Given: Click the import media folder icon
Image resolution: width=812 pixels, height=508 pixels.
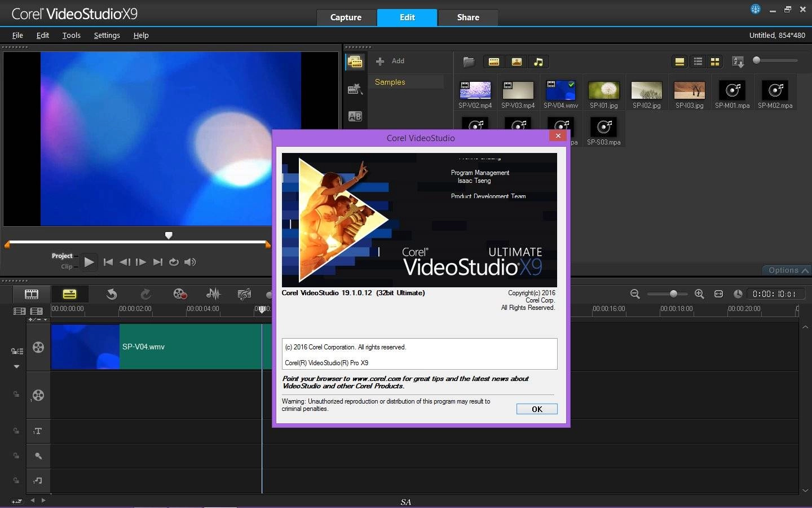Looking at the screenshot, I should point(469,62).
